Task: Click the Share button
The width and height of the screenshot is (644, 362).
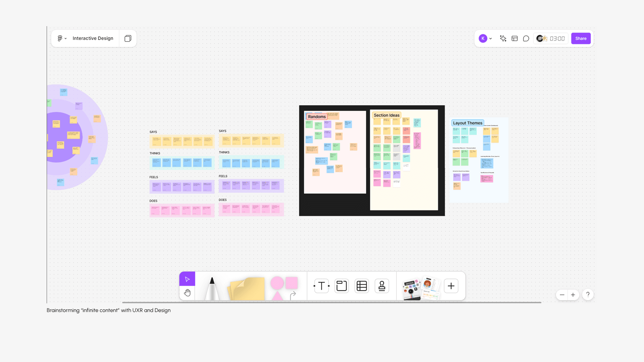Action: 581,39
